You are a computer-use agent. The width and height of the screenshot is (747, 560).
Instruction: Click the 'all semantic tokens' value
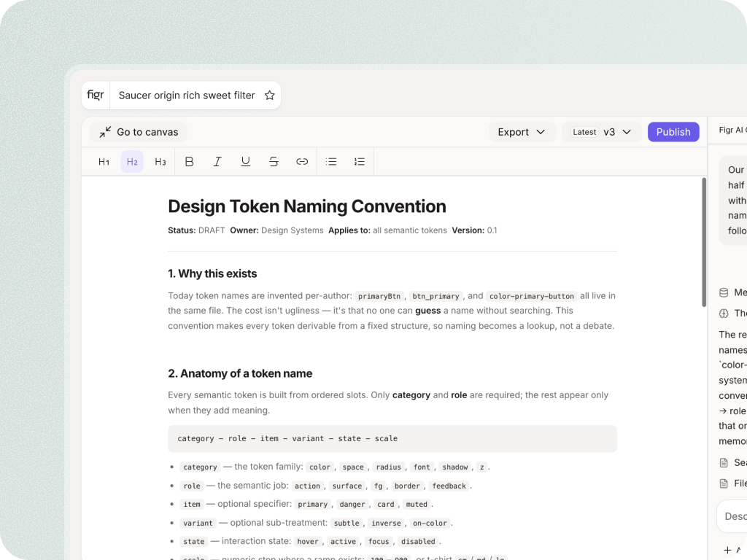click(410, 230)
